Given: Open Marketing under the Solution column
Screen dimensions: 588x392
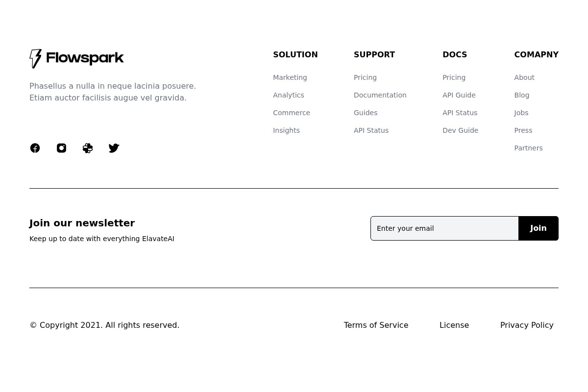Looking at the screenshot, I should [x=290, y=77].
